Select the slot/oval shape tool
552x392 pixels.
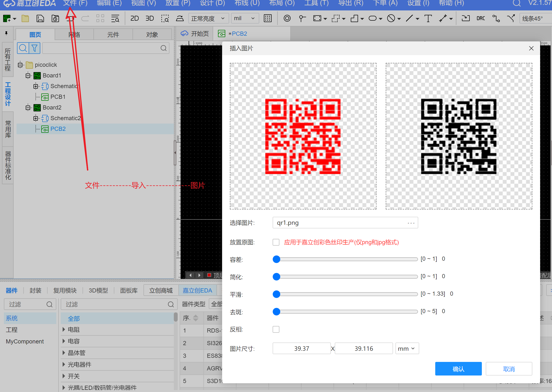[x=373, y=18]
